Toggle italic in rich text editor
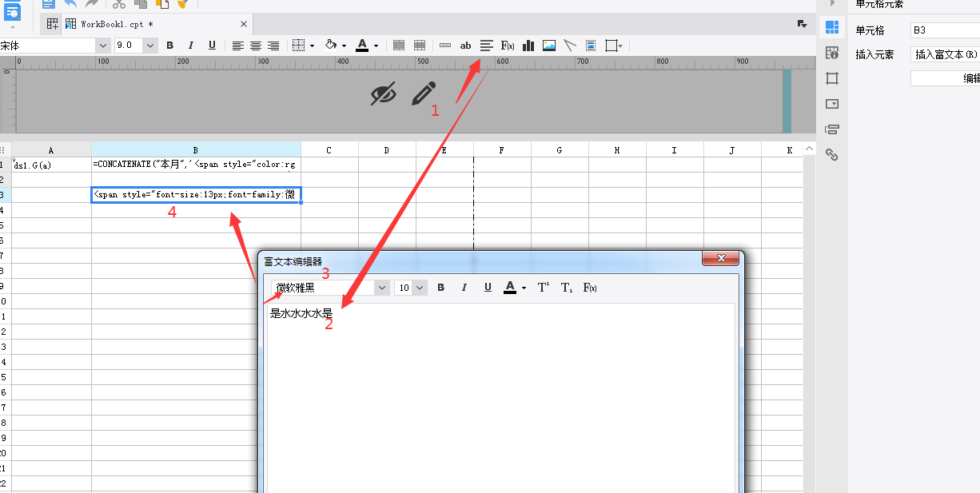The image size is (980, 493). 464,288
